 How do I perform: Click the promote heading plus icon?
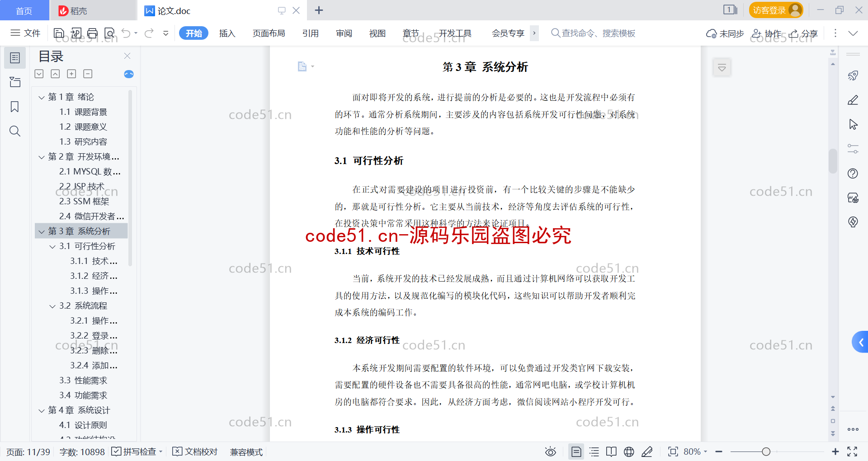(71, 74)
